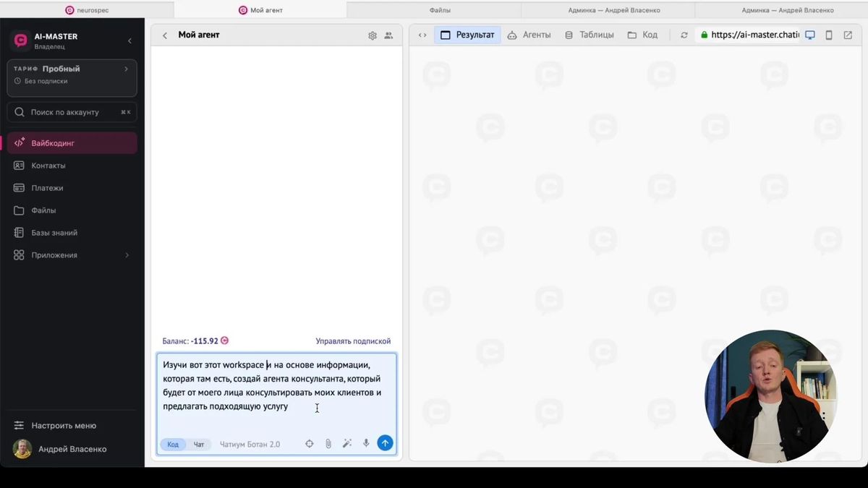Click the AI-MASTER logo icon
The image size is (868, 488).
[x=20, y=40]
